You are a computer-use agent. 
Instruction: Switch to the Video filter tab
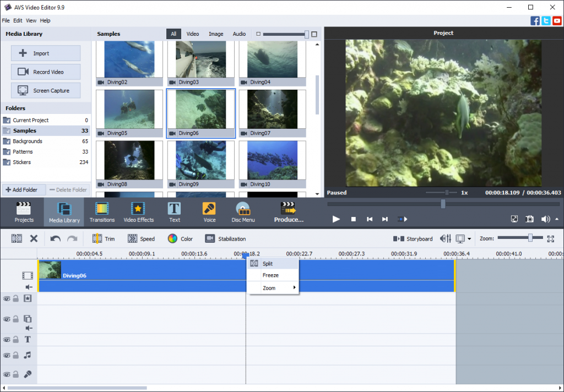click(193, 34)
